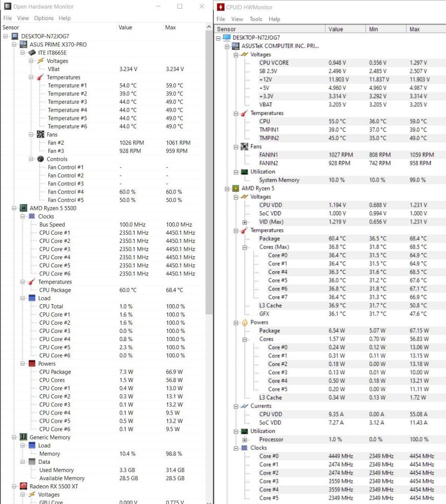This screenshot has height=504, width=446.
Task: Select the Bus Speed row
Action: 103,224
